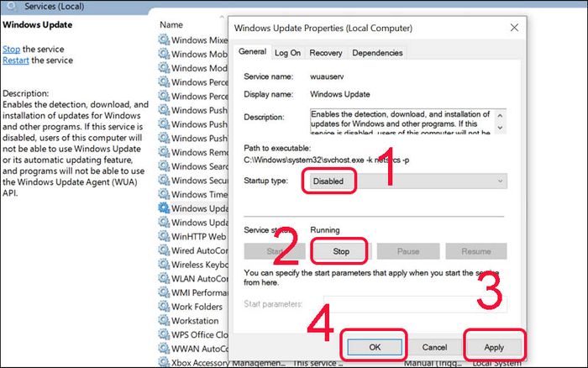Click the Start parameters input field
Viewport: 588px width, 368px height.
[x=415, y=304]
